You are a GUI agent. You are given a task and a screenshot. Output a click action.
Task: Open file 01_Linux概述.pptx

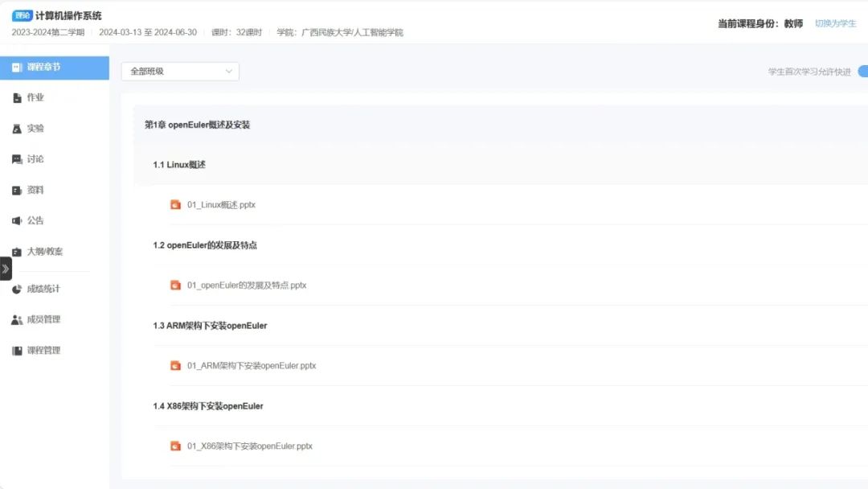coord(221,205)
